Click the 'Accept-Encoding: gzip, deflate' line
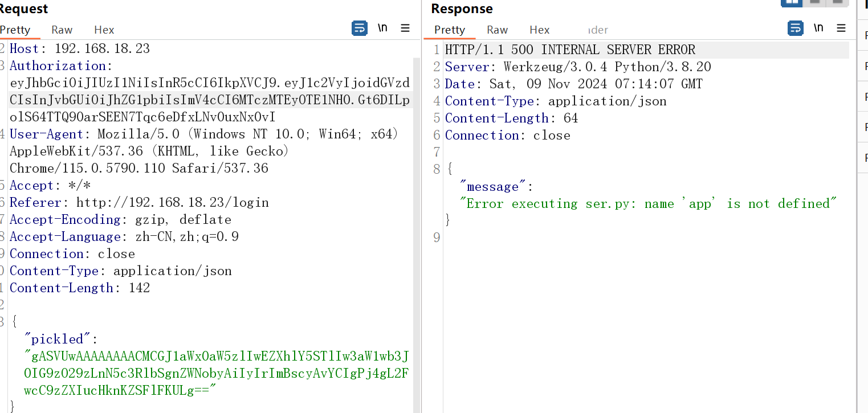 pos(120,220)
